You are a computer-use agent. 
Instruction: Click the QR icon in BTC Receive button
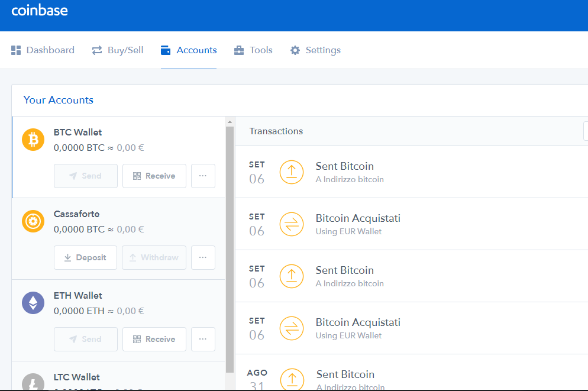coord(137,176)
